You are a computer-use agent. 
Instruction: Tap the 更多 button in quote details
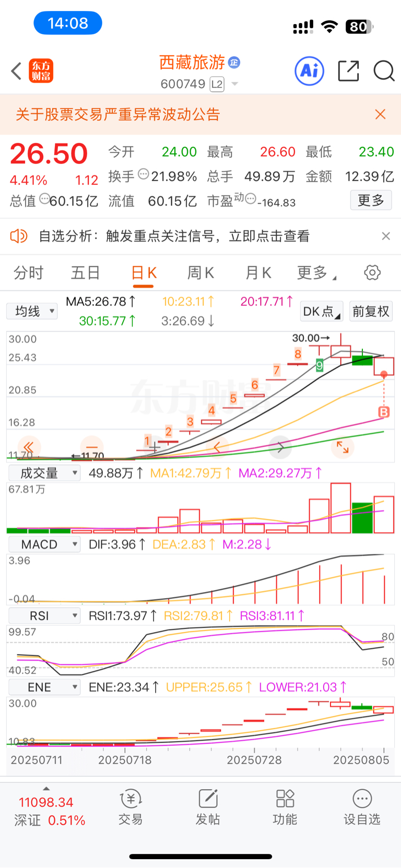point(371,200)
